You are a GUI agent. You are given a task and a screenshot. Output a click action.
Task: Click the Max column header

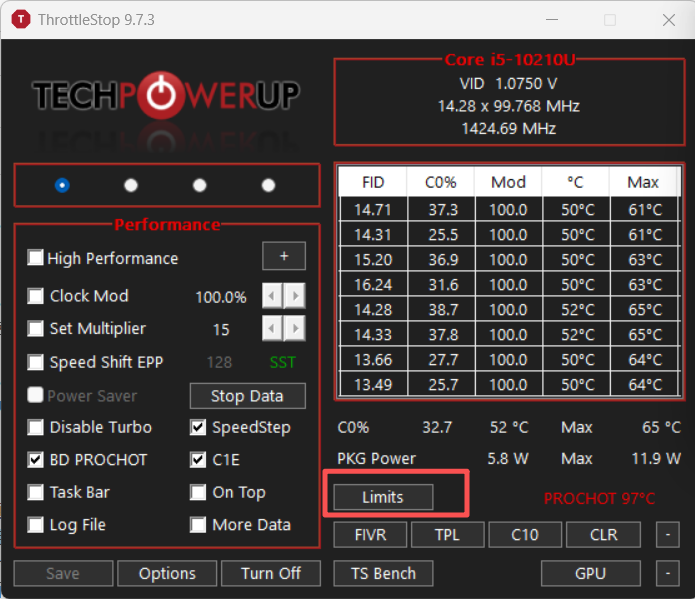644,182
